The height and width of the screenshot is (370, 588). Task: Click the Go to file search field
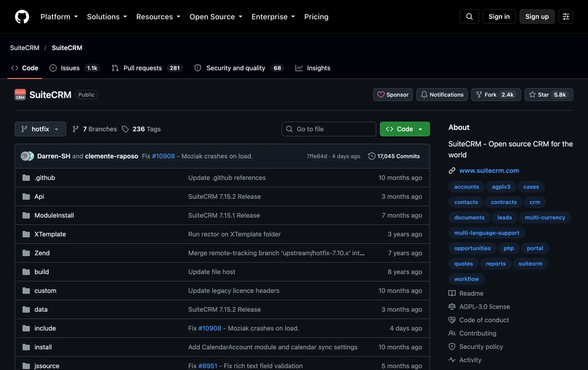coord(329,129)
